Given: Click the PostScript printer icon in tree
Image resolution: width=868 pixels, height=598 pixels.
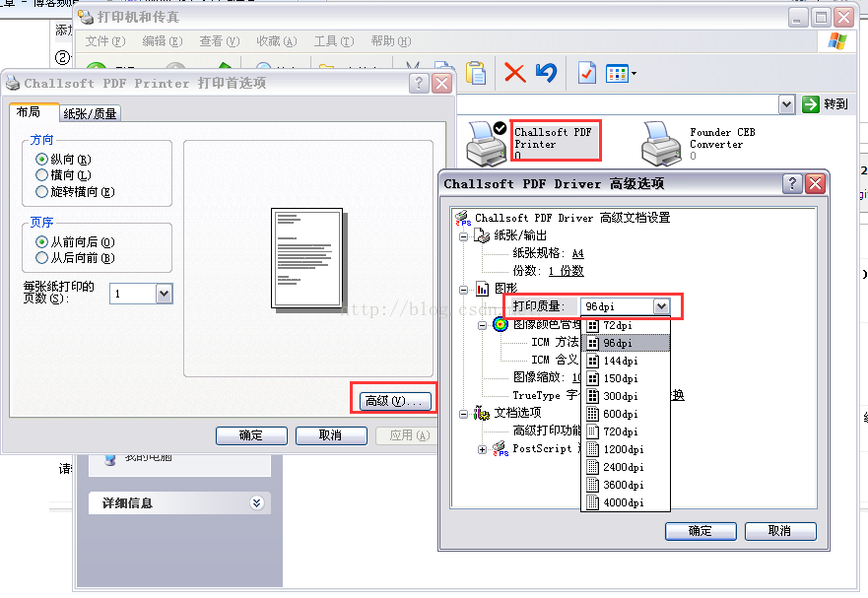Looking at the screenshot, I should pos(500,448).
